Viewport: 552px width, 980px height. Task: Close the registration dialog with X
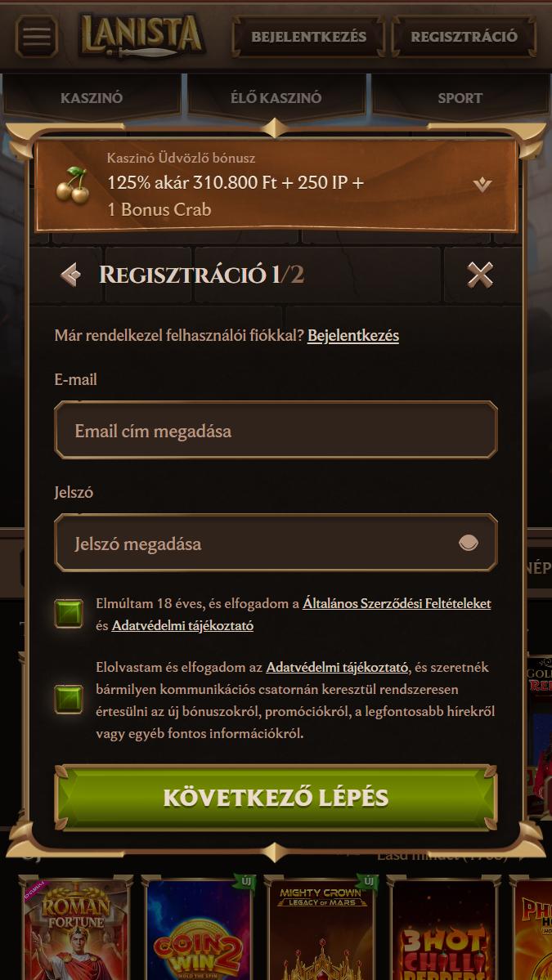[480, 275]
